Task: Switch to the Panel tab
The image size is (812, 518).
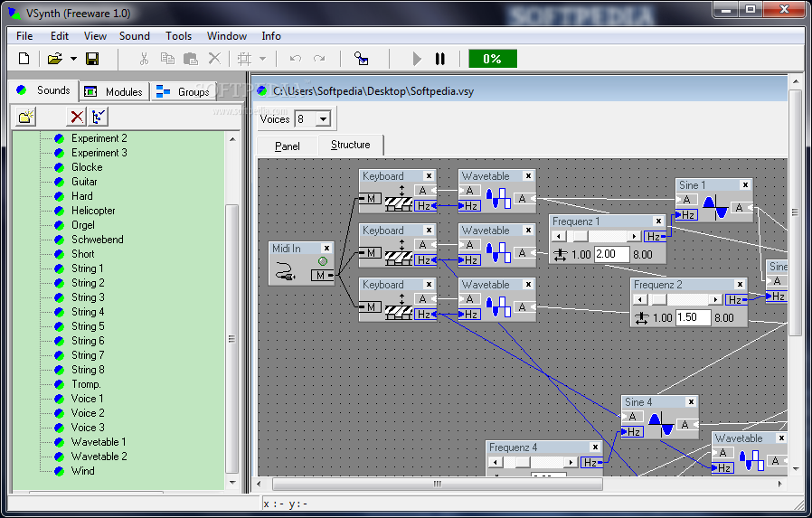Action: (288, 146)
